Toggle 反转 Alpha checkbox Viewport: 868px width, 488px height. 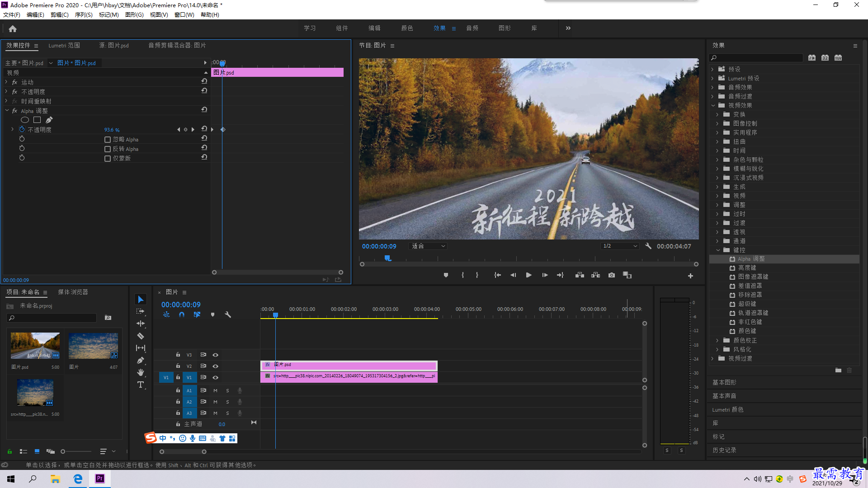pyautogui.click(x=108, y=149)
